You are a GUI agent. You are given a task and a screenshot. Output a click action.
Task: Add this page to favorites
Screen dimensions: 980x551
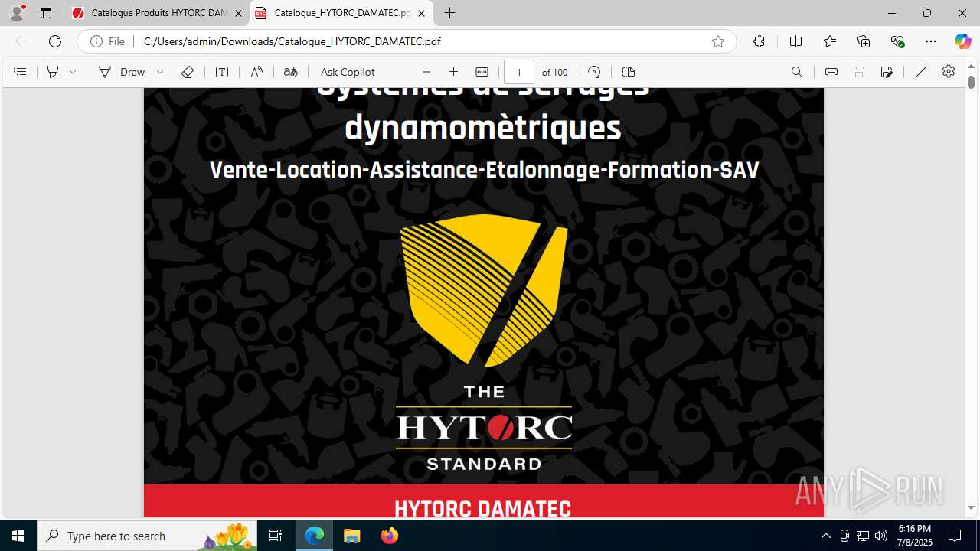click(718, 41)
